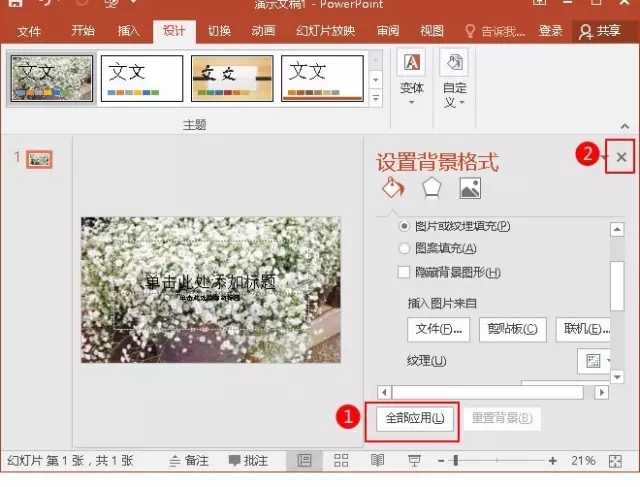This screenshot has width=640, height=487.
Task: Start slide show from status bar icon
Action: [413, 460]
